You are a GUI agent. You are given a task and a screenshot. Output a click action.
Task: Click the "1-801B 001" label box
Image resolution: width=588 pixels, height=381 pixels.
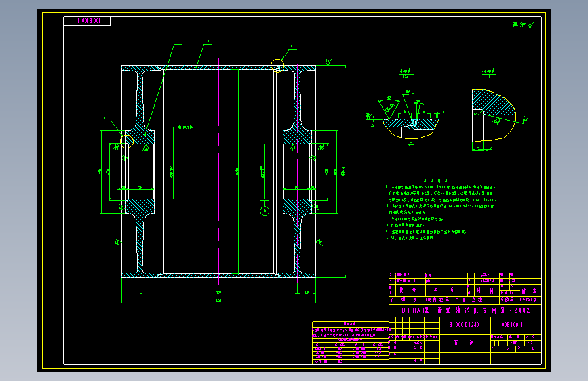click(x=87, y=21)
